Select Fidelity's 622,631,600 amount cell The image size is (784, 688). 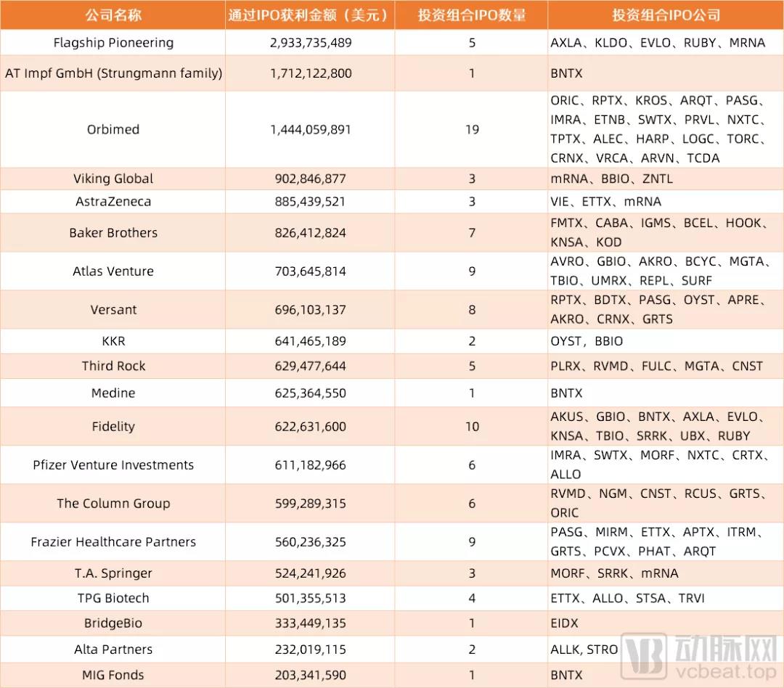point(310,427)
